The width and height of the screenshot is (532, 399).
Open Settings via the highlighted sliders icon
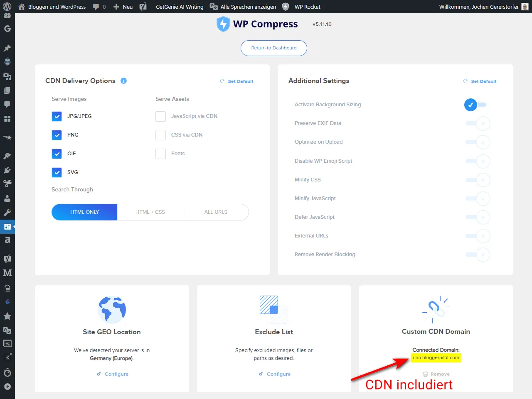[7, 226]
